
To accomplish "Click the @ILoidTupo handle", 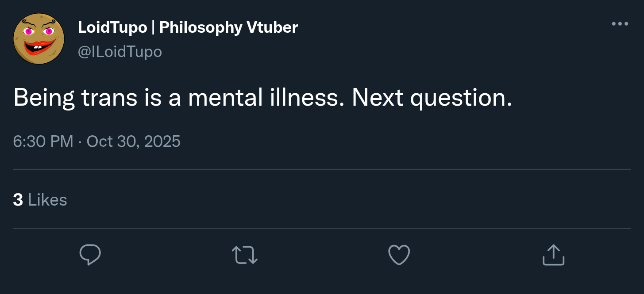I will (120, 52).
